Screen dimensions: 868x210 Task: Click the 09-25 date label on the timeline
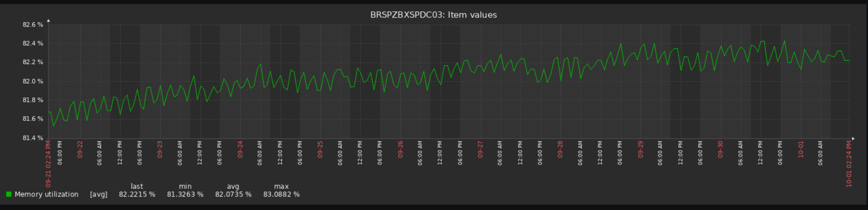point(320,149)
